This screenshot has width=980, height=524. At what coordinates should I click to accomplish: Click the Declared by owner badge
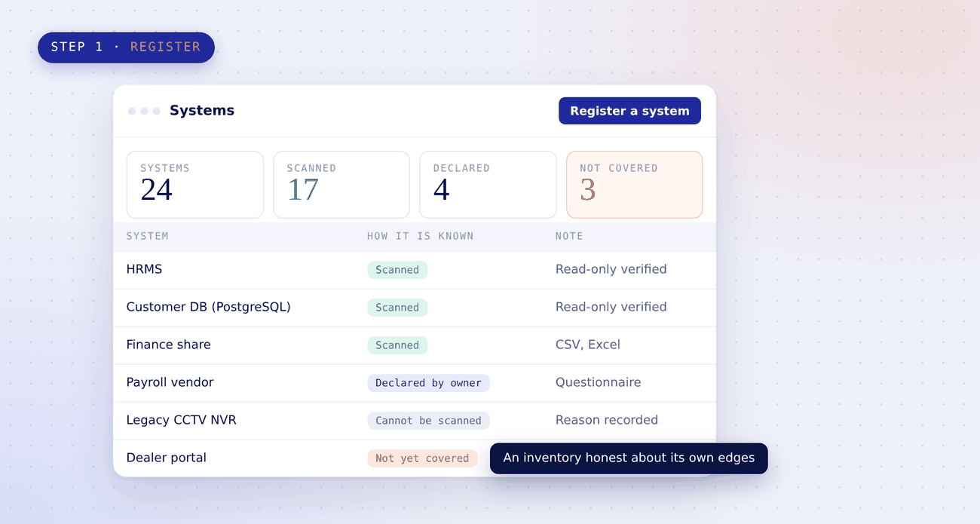pos(428,383)
